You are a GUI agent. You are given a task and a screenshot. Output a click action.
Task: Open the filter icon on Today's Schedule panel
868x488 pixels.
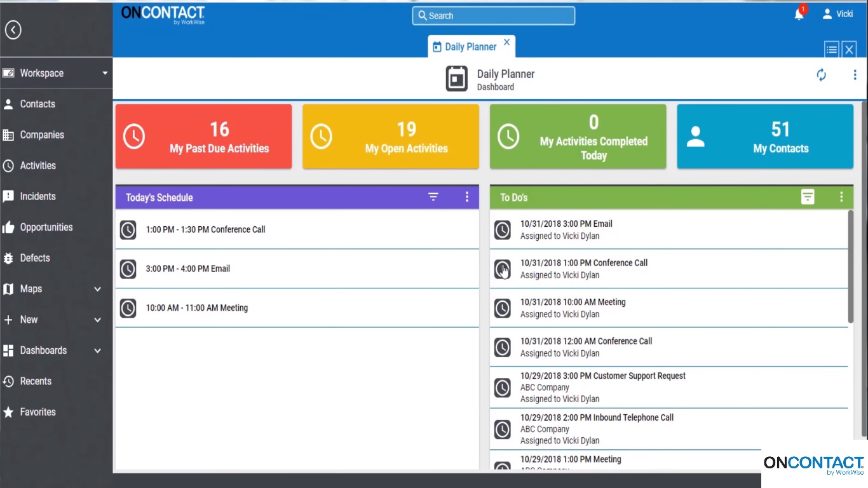[x=433, y=197]
